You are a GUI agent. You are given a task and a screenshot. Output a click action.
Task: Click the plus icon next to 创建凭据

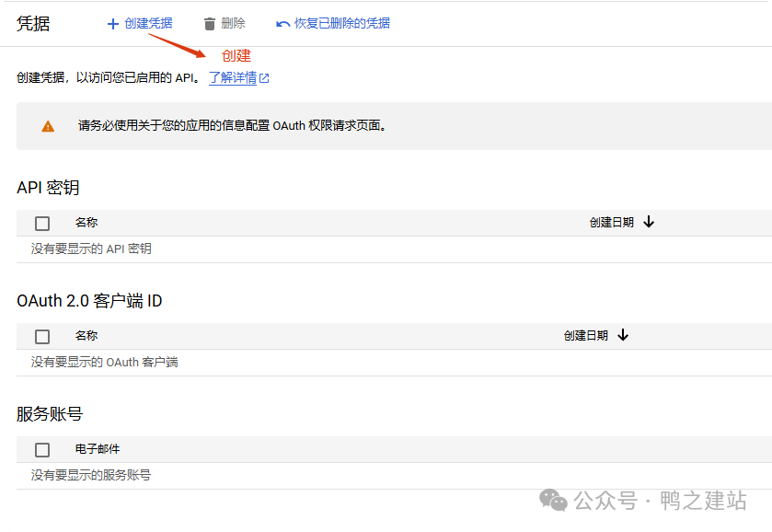pos(112,23)
